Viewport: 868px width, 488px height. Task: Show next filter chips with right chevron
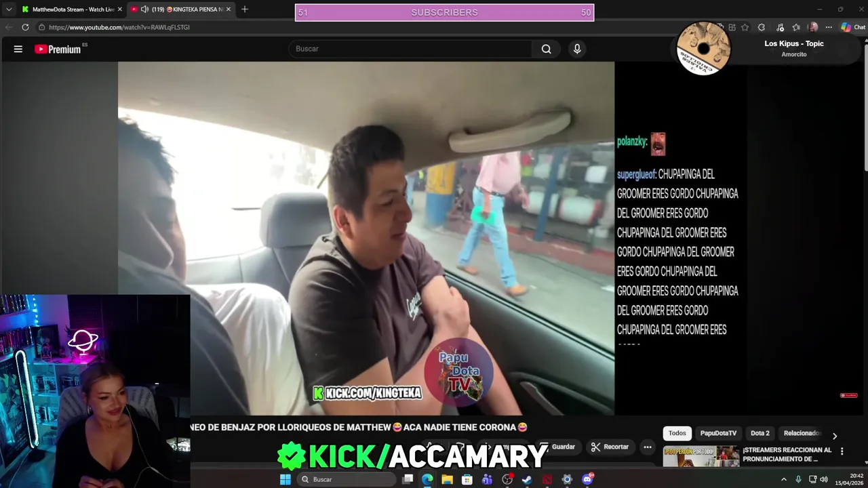pos(835,436)
